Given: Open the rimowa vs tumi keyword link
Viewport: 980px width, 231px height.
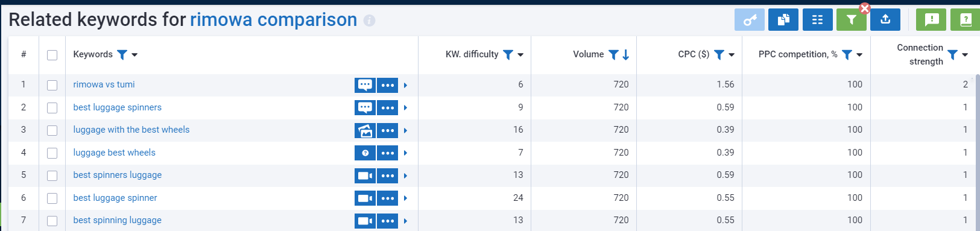Looking at the screenshot, I should (104, 84).
